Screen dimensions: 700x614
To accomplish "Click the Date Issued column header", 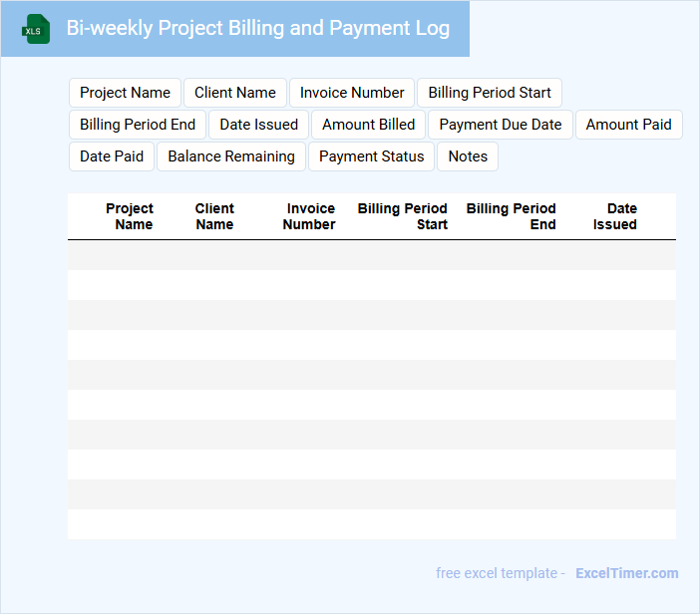I will 615,216.
